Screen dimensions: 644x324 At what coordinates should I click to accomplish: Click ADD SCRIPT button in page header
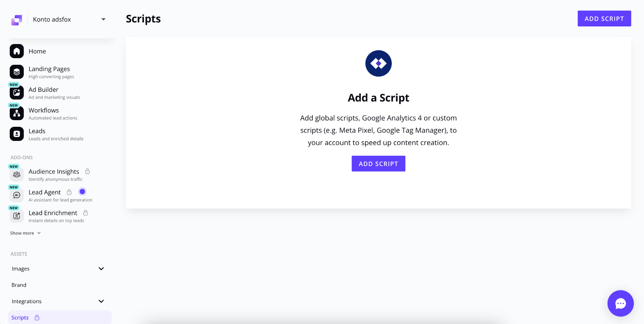point(604,19)
